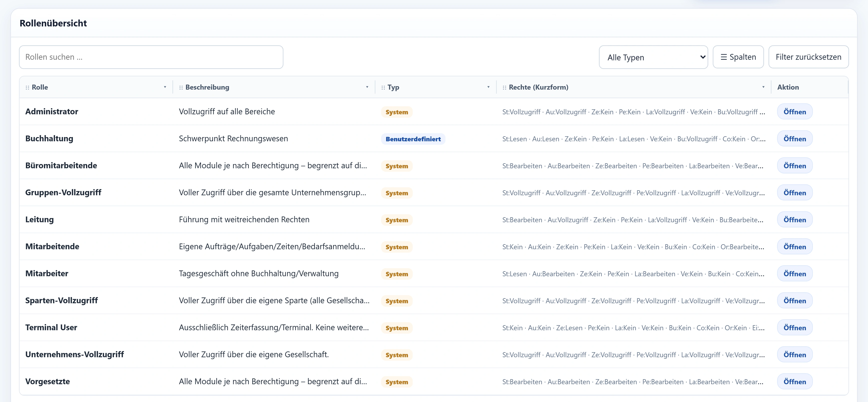This screenshot has height=402, width=868.
Task: Open the Büromitarbeitende role via Öffnen
Action: (795, 166)
